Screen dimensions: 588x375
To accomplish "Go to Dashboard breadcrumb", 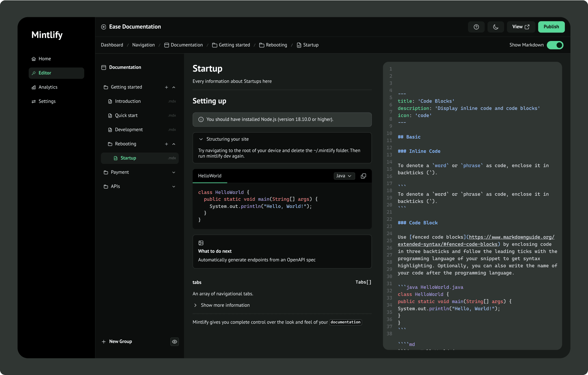I will coord(112,45).
